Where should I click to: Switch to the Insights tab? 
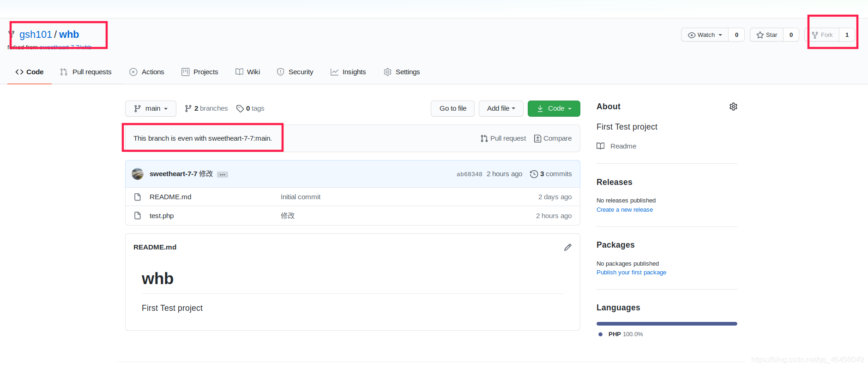(348, 72)
